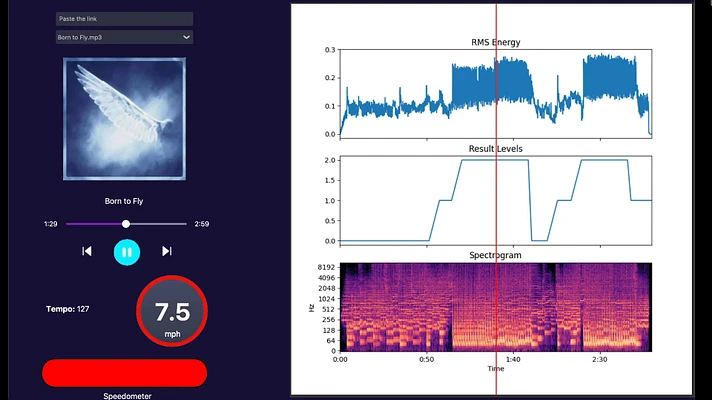Click the 8192 Hz axis label
This screenshot has width=712, height=400.
click(326, 267)
